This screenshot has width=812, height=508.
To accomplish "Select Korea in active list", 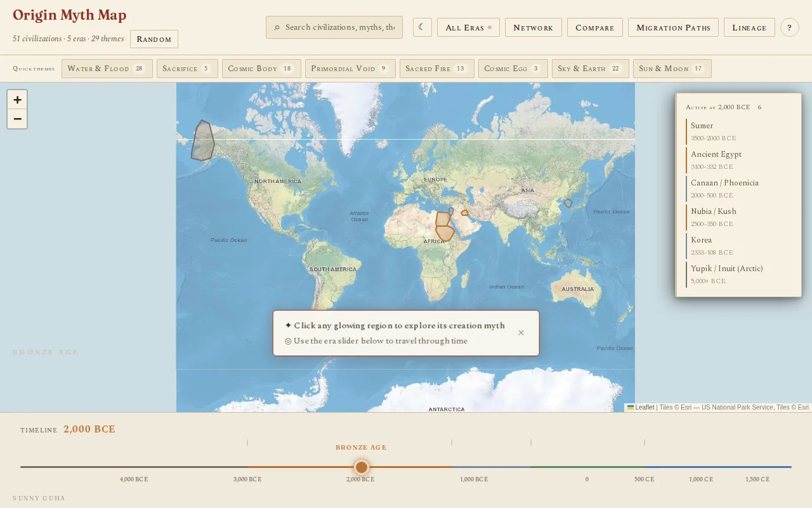I will coord(739,246).
